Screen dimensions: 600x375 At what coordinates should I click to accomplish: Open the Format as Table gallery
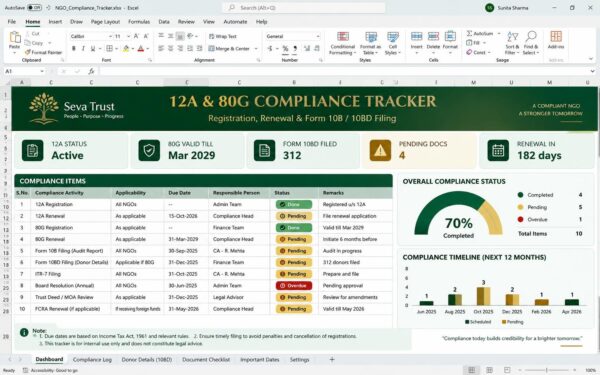[370, 43]
